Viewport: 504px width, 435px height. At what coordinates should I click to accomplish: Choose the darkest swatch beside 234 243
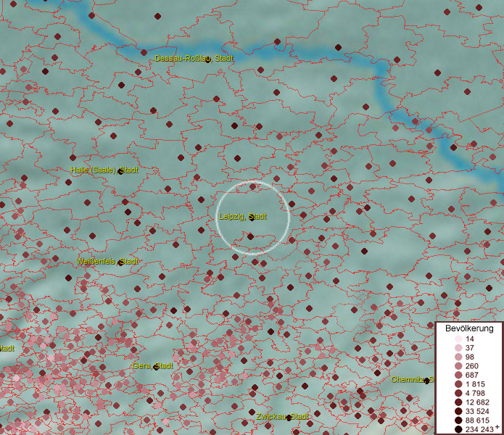tap(458, 429)
